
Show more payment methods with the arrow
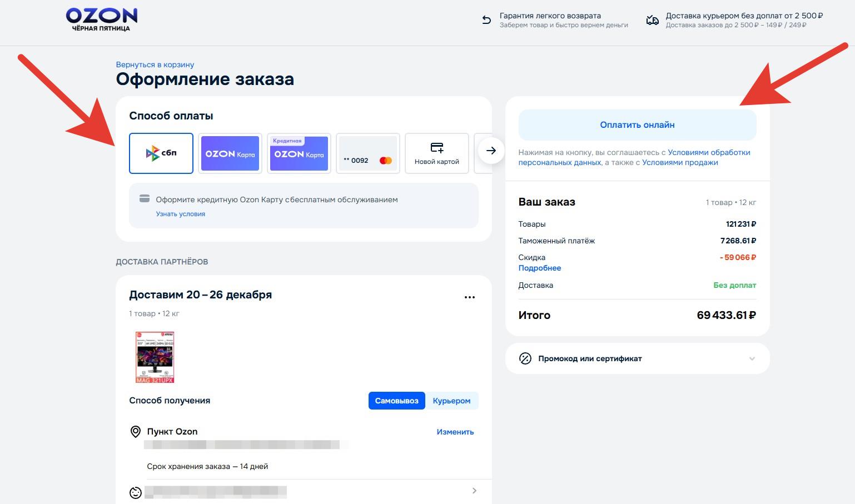pyautogui.click(x=491, y=151)
